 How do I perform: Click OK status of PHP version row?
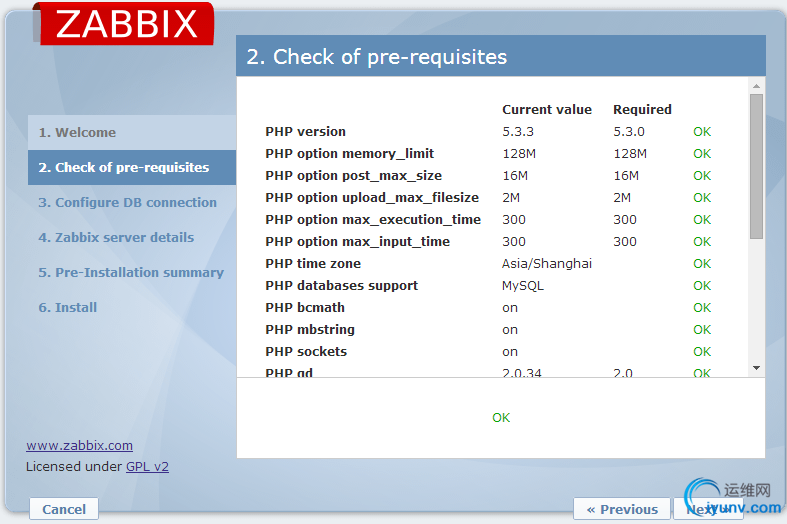pyautogui.click(x=702, y=132)
